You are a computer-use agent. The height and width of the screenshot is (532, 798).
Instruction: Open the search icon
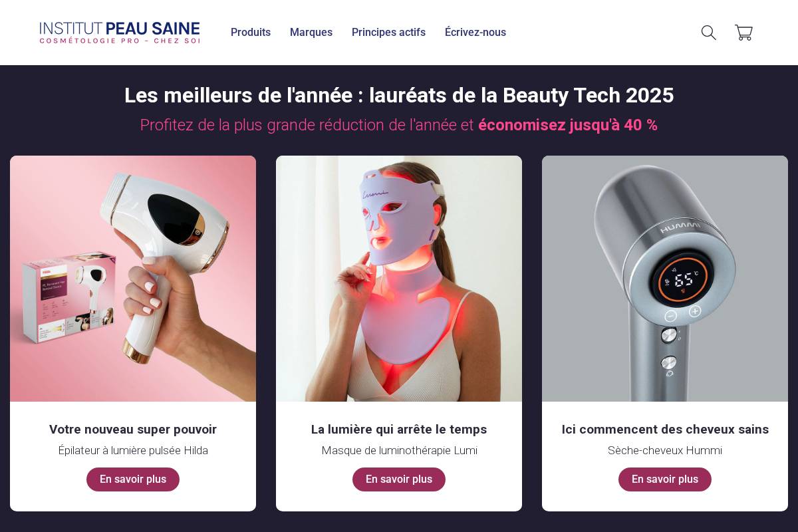click(708, 33)
